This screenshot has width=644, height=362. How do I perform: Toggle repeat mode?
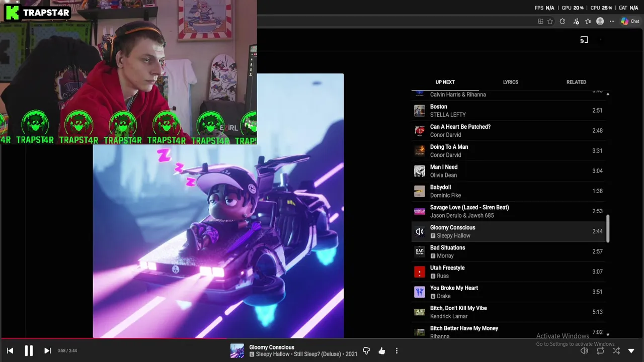coord(600,351)
